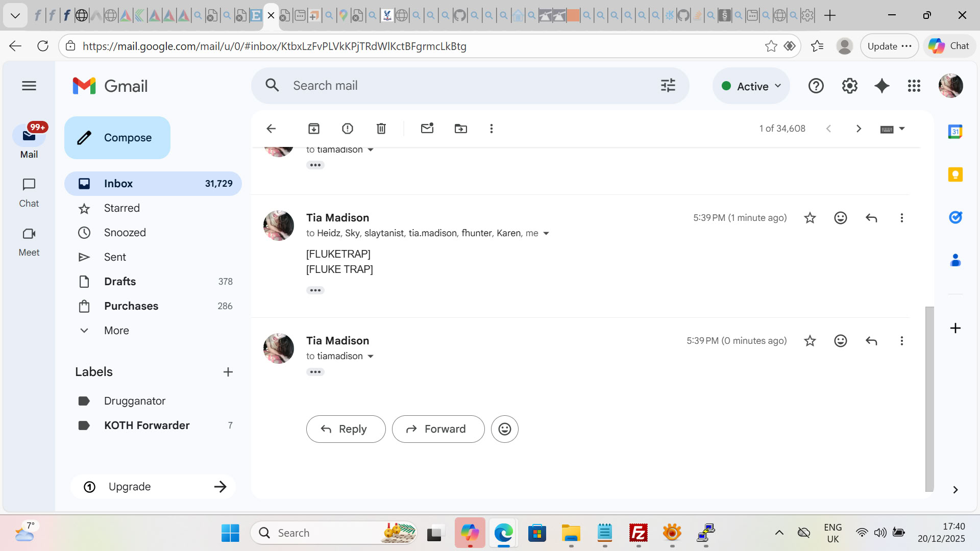Click the Forward button
Viewport: 980px width, 551px height.
[x=438, y=429]
